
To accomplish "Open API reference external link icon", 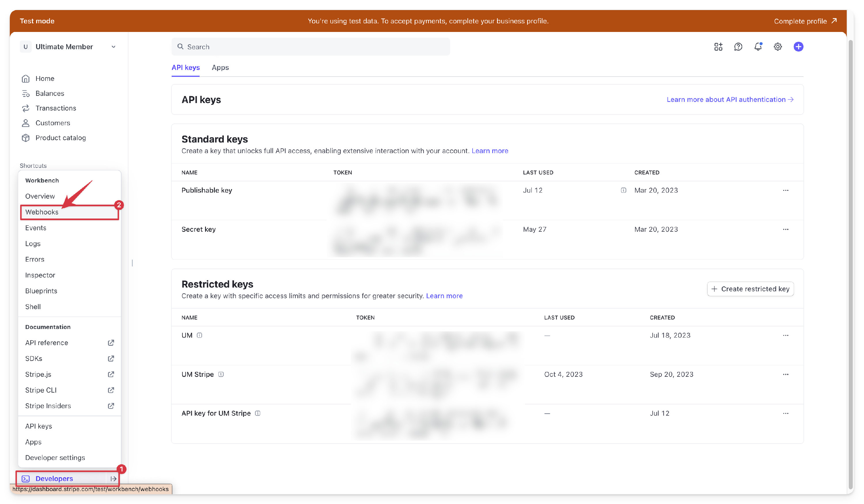I will click(111, 343).
